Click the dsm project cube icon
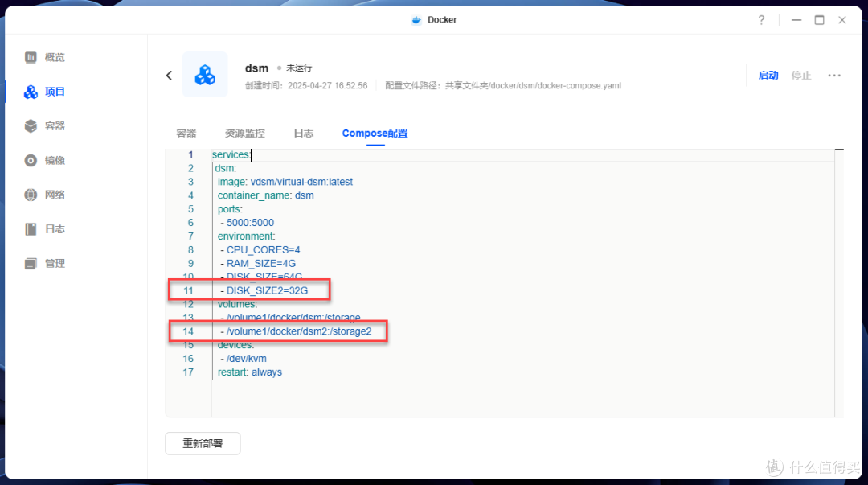Image resolution: width=868 pixels, height=485 pixels. click(x=207, y=76)
